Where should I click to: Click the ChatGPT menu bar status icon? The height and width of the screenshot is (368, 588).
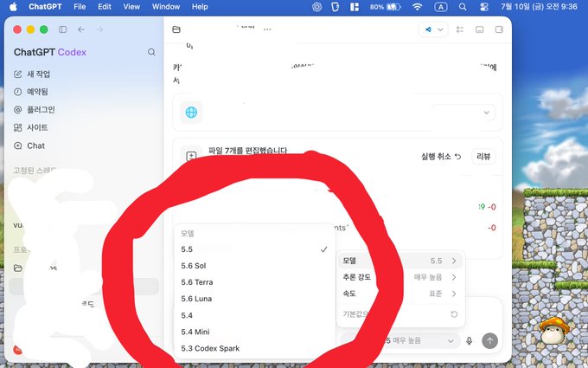(316, 7)
